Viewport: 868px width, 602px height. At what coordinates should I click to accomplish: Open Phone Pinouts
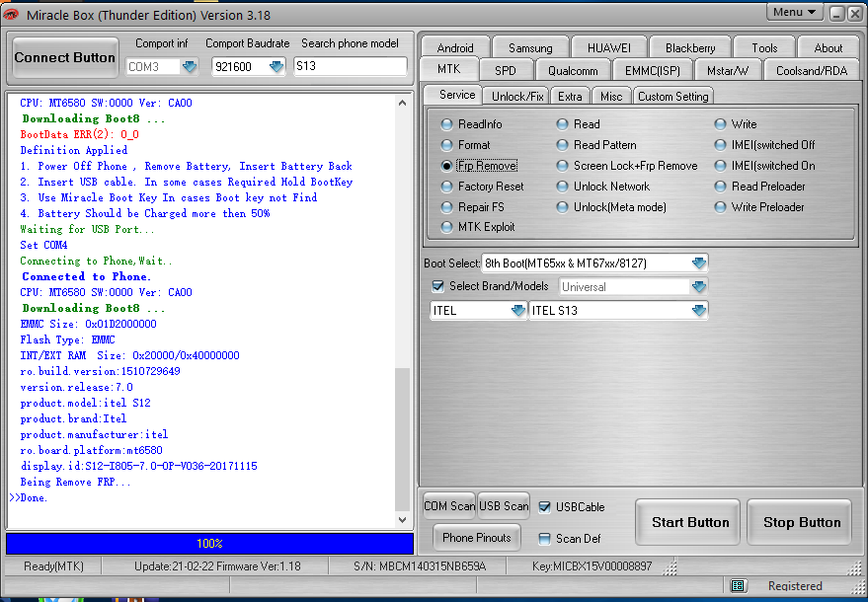tap(477, 537)
